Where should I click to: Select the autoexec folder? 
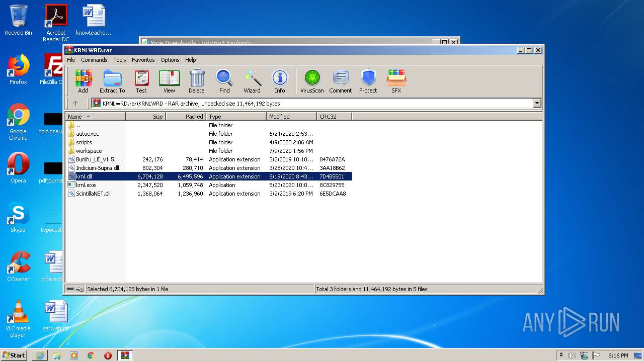click(x=209, y=134)
